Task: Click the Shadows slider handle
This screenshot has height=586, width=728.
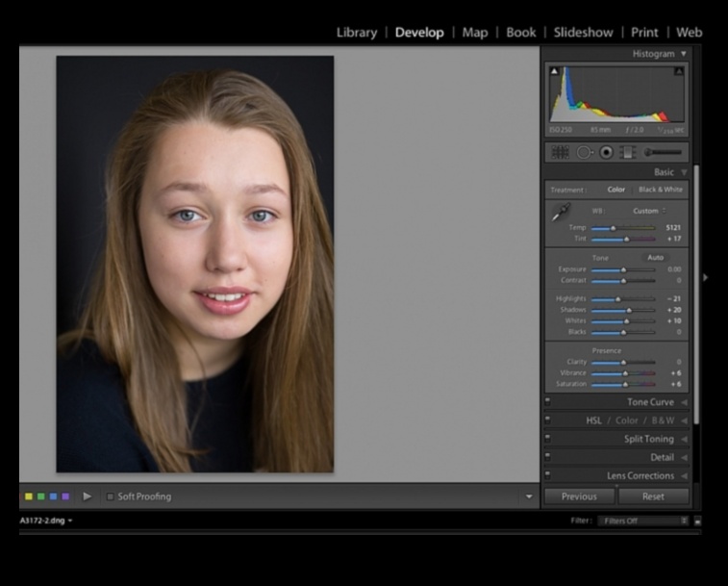Action: coord(629,311)
